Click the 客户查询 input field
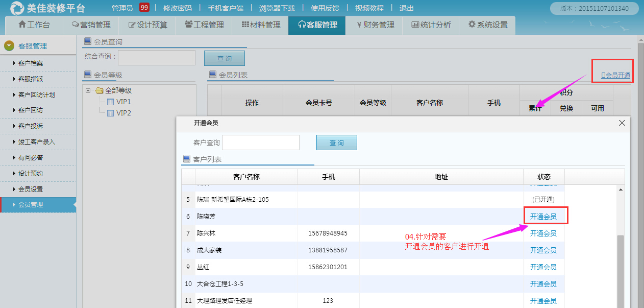Viewport: 644px width, 308px height. pos(260,143)
